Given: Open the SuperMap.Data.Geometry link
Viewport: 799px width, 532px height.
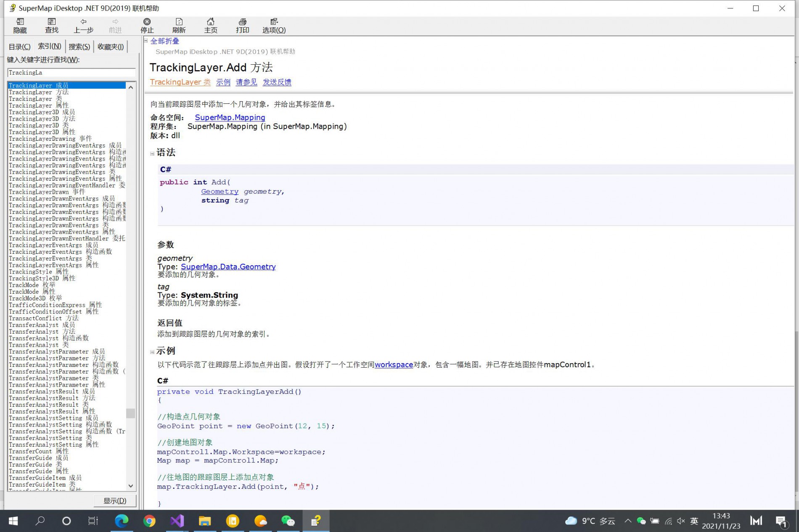Looking at the screenshot, I should pos(228,266).
